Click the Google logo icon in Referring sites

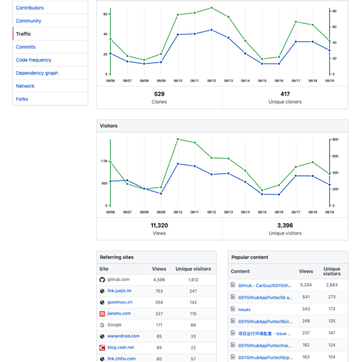click(102, 325)
